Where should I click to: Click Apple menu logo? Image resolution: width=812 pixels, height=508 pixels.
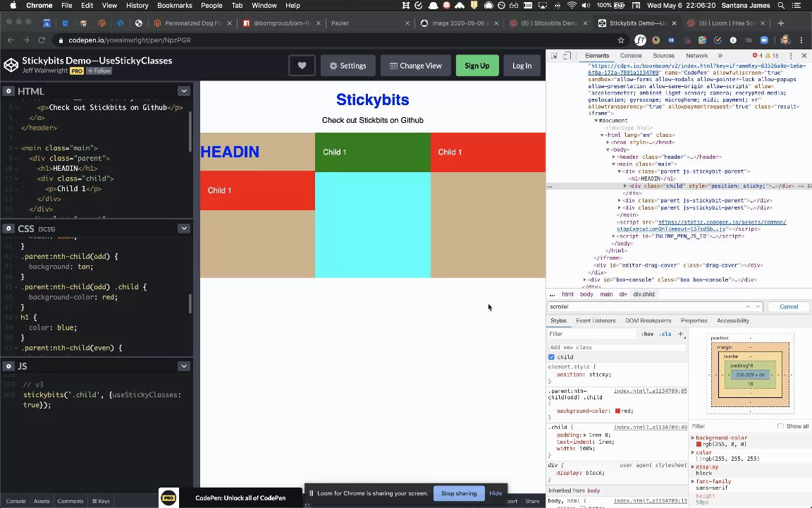coord(13,5)
